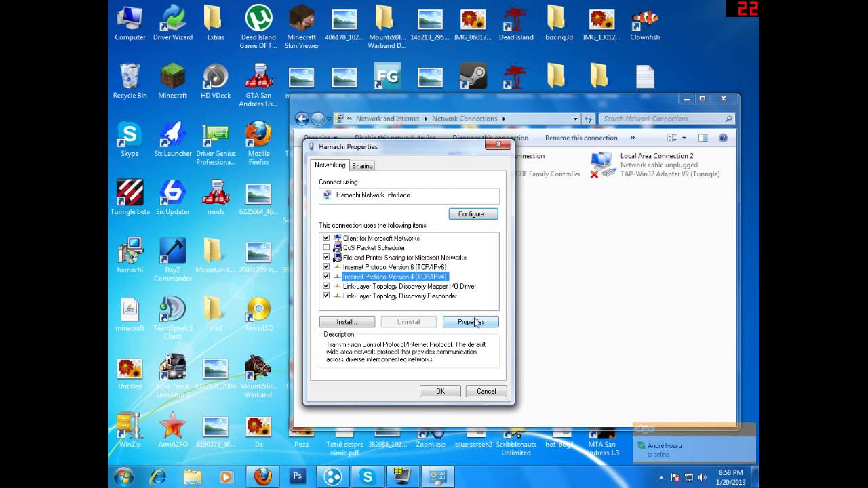Image resolution: width=868 pixels, height=488 pixels.
Task: Open the Driver Genius Professional shortcut
Action: click(x=216, y=144)
